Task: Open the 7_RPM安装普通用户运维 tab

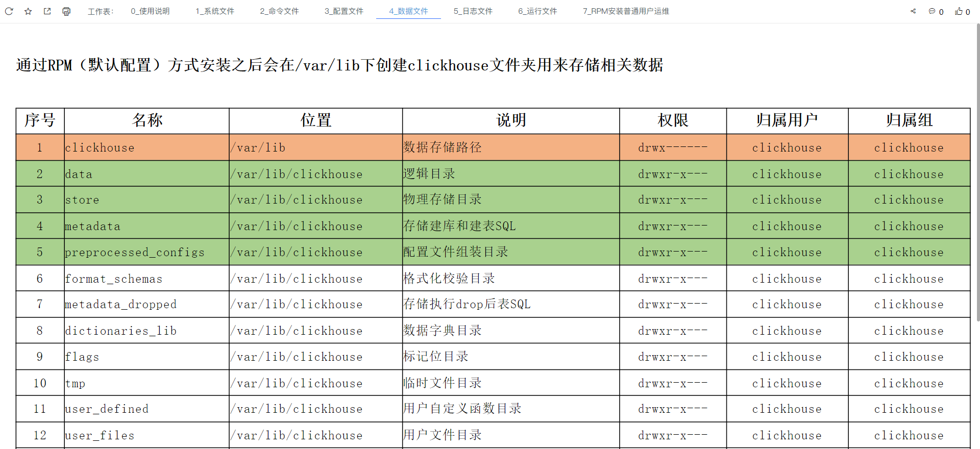Action: click(x=626, y=11)
